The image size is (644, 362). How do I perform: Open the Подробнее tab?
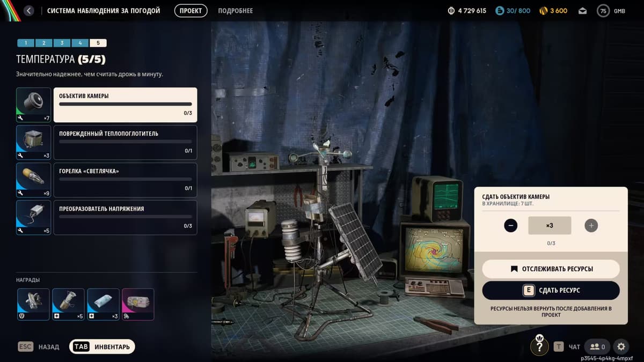click(x=235, y=11)
